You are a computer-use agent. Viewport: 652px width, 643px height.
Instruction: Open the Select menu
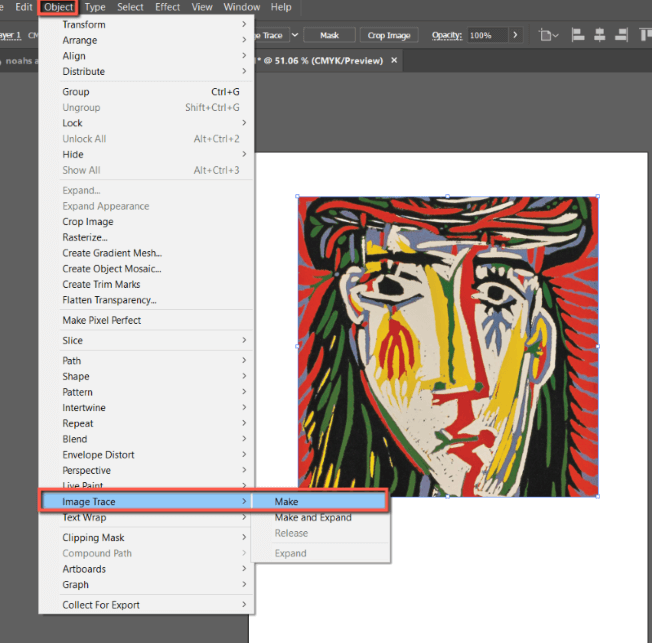130,7
